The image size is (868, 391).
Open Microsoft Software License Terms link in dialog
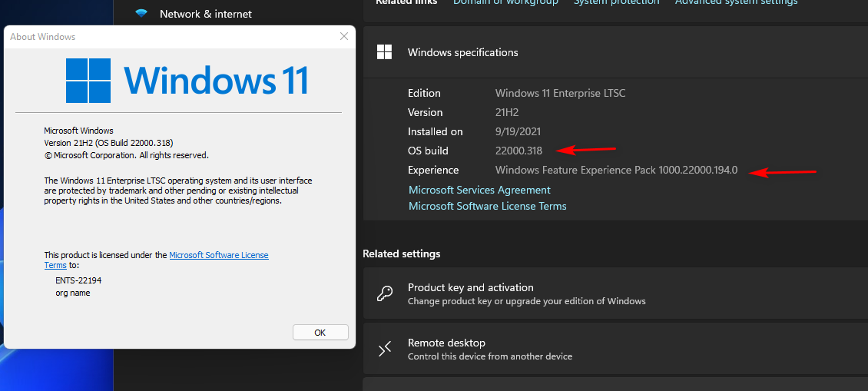pos(219,255)
